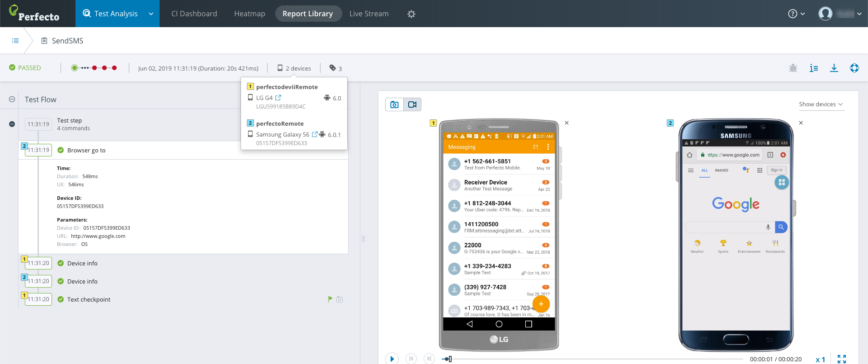Screen dimensions: 868x364
Task: Collapse the Test Flow section
Action: (x=12, y=99)
